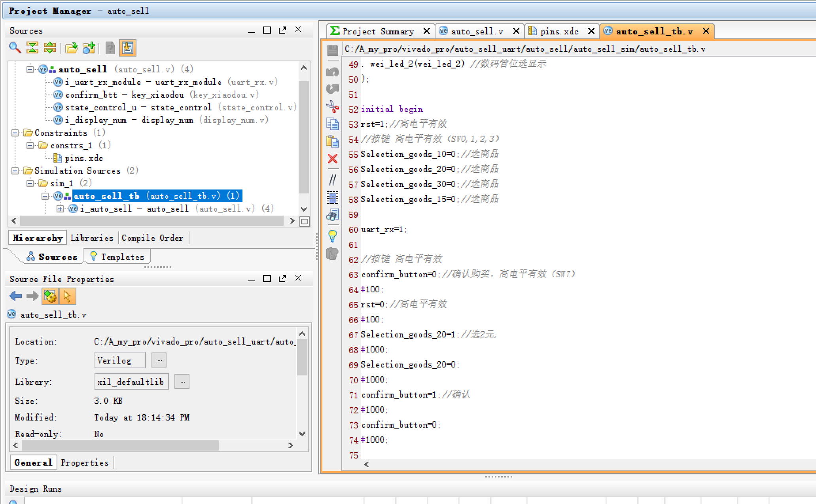
Task: Click the search magnifier icon in Sources toolbar
Action: point(15,48)
